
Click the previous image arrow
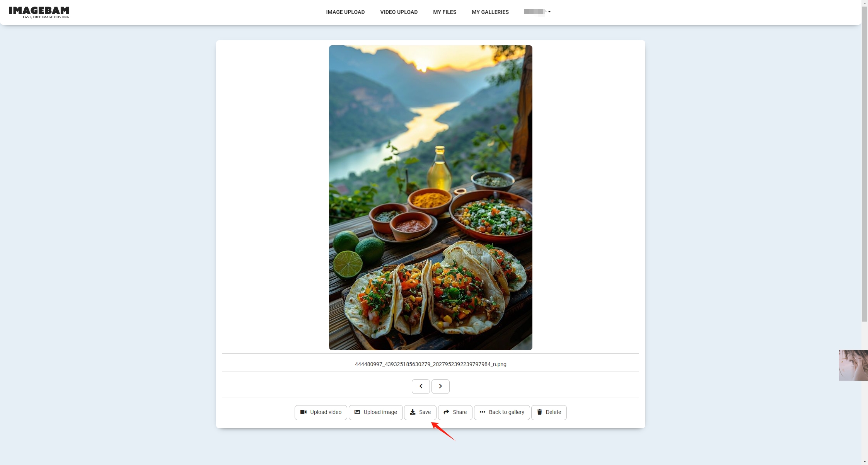[420, 386]
